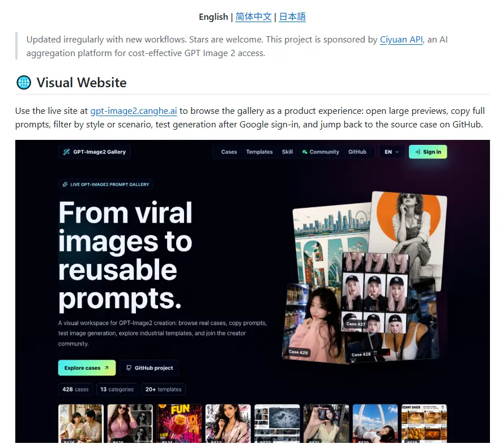Viewport: 503px width, 448px height.
Task: Open the GitHub project button
Action: click(x=150, y=368)
